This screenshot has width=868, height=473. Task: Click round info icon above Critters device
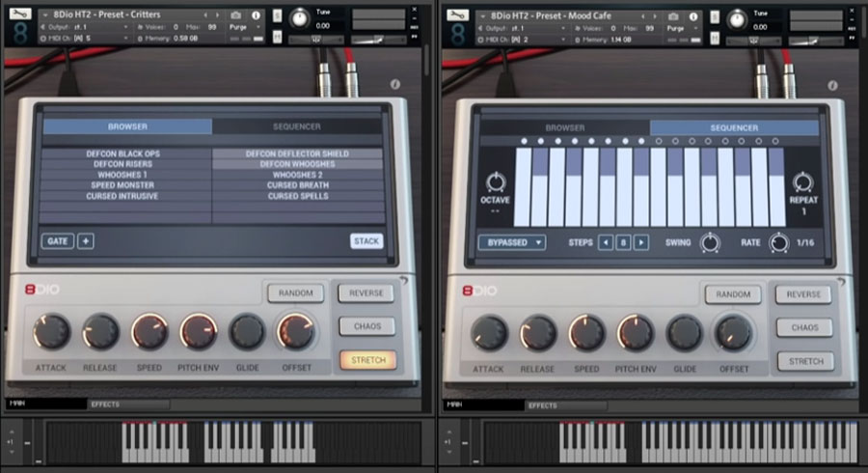click(x=394, y=84)
